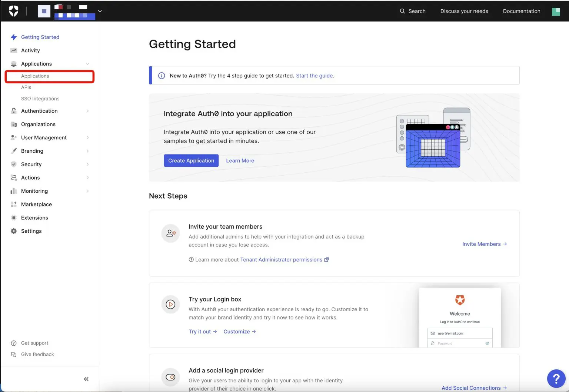Screen dimensions: 569x392
Task: Open the tenant switcher dropdown arrow
Action: [100, 11]
